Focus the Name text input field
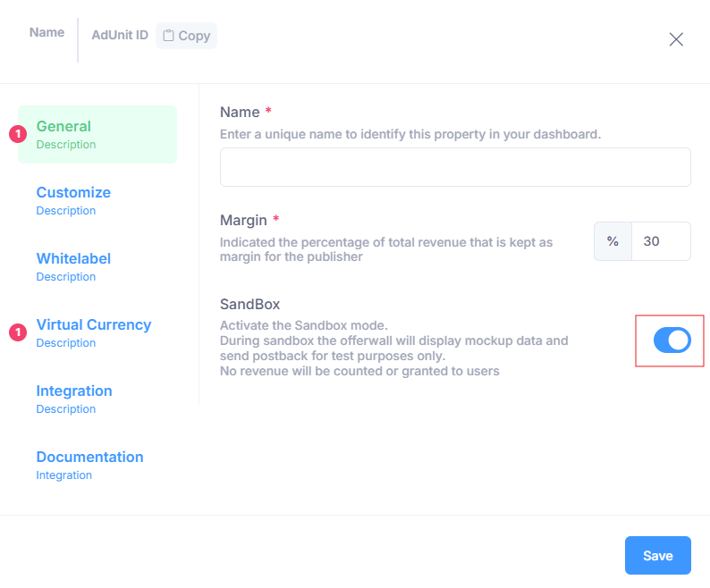 click(455, 167)
